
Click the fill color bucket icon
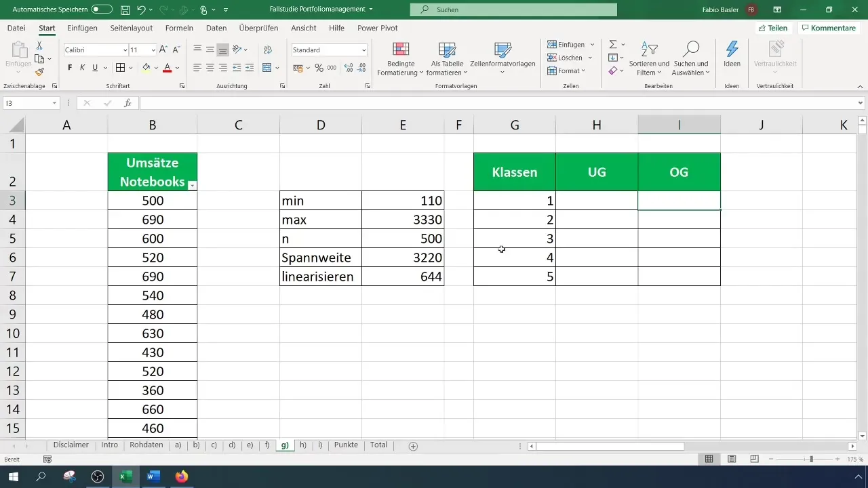click(146, 68)
